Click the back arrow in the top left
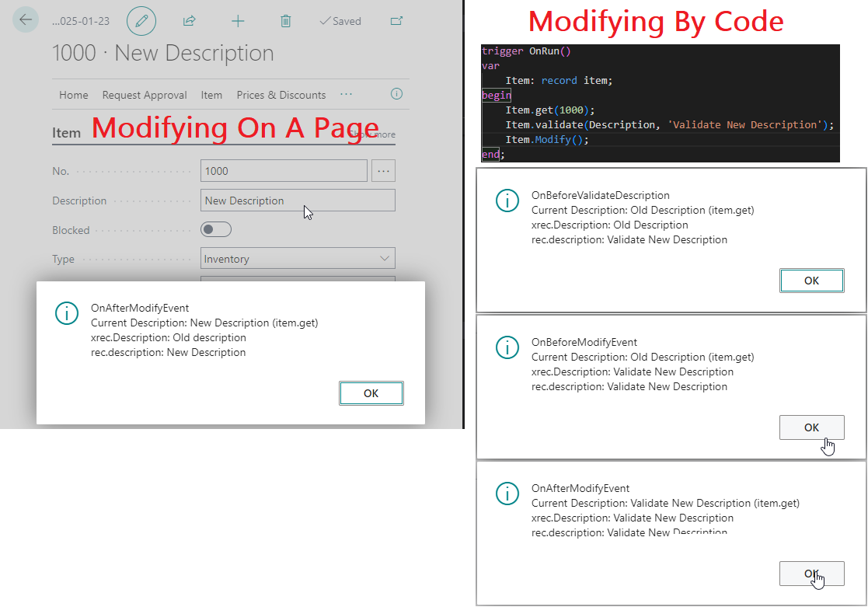The image size is (868, 607). (25, 19)
